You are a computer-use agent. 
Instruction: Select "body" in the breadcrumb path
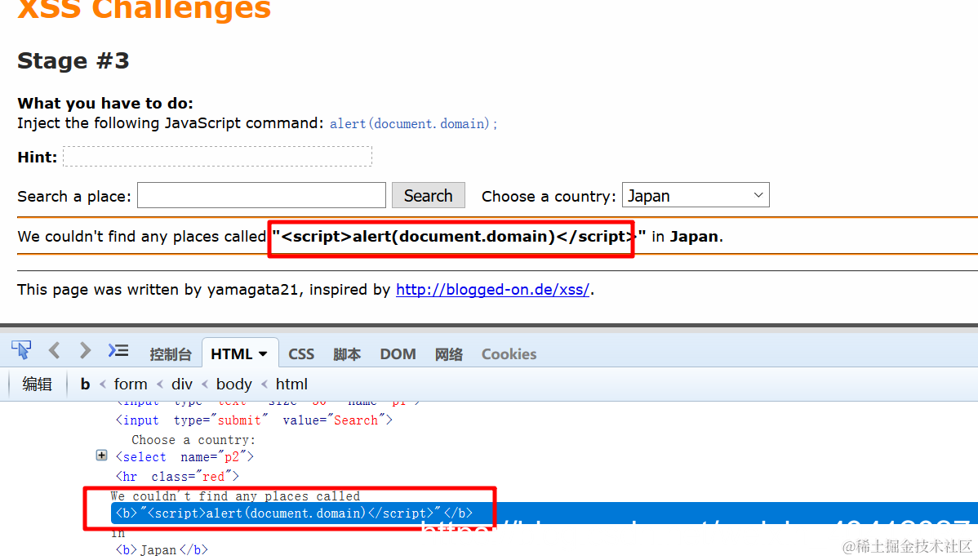[234, 384]
